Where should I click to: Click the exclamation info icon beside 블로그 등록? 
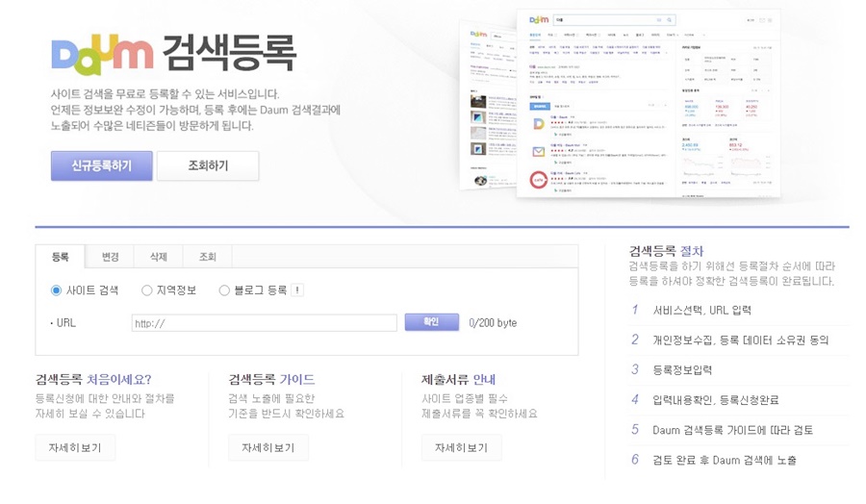(x=297, y=290)
